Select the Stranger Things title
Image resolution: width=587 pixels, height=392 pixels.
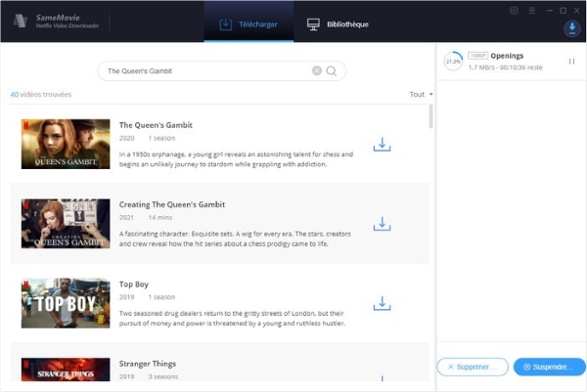pos(148,364)
